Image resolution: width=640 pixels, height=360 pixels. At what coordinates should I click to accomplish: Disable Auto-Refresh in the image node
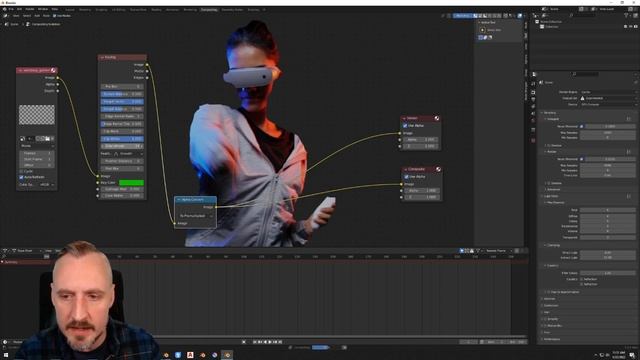click(x=21, y=177)
